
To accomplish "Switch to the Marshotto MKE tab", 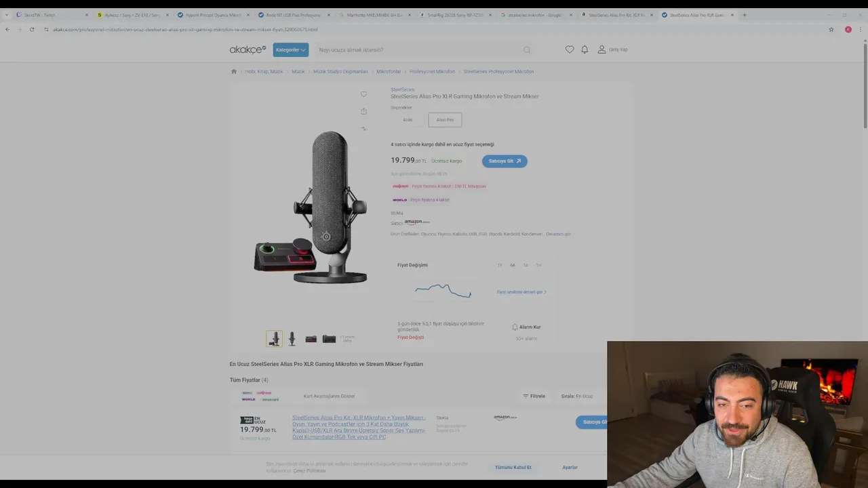I will tap(374, 15).
